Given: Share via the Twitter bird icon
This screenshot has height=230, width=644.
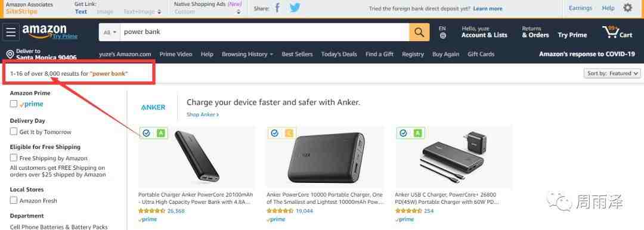Looking at the screenshot, I should (295, 8).
